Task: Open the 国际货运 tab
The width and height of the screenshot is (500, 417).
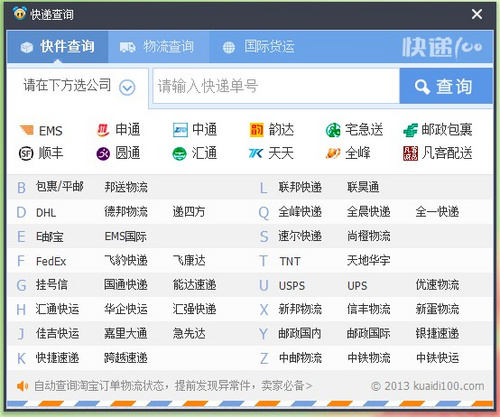Action: tap(259, 47)
